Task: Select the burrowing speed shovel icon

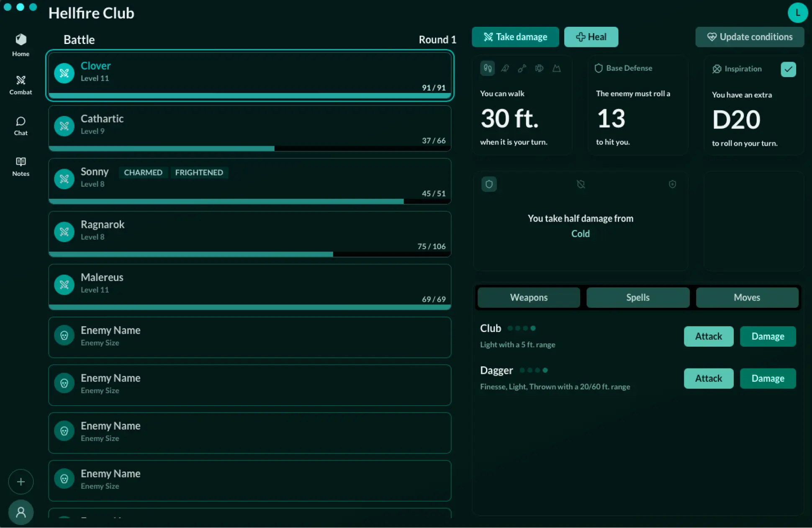Action: pos(522,68)
